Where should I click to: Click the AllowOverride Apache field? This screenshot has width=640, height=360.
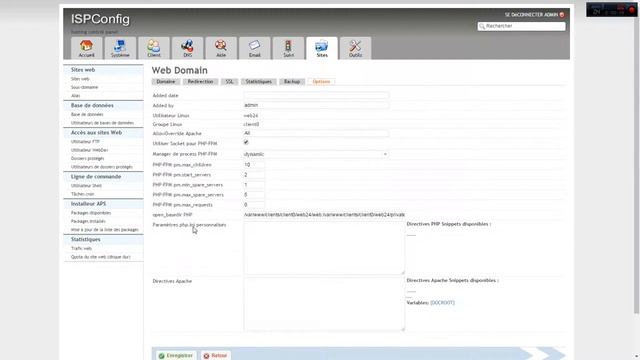pos(316,133)
